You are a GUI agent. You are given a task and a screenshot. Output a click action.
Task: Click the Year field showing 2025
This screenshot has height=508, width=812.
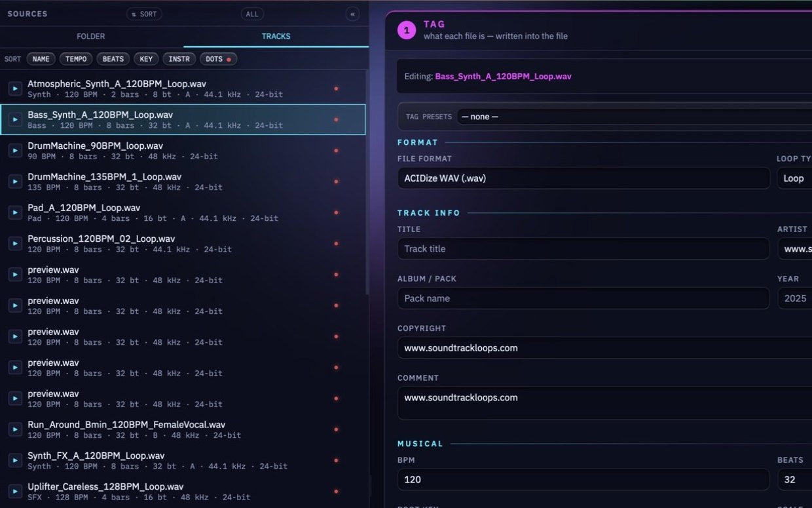point(794,298)
